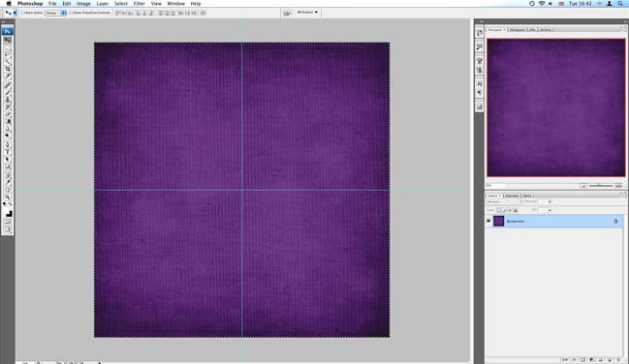
Task: Select the Shape tool
Action: coord(8,166)
